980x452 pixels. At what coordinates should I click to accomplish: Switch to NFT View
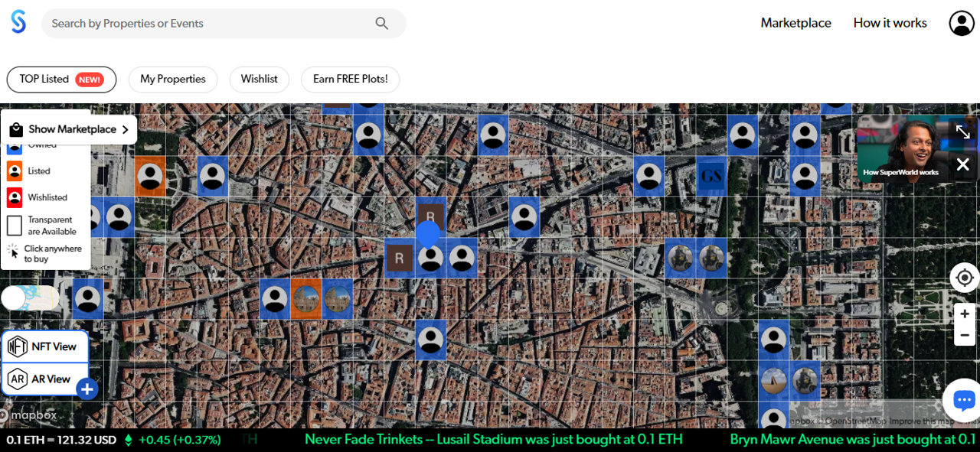point(44,346)
